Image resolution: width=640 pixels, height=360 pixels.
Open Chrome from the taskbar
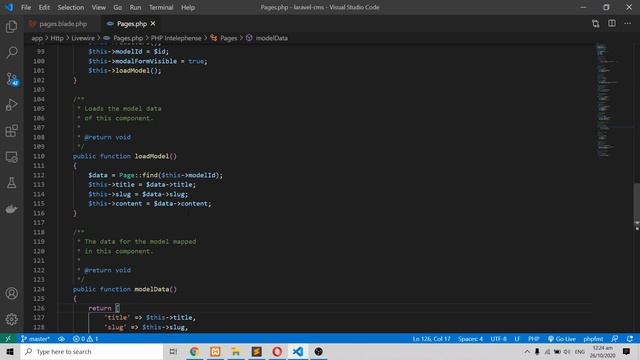coord(194,351)
